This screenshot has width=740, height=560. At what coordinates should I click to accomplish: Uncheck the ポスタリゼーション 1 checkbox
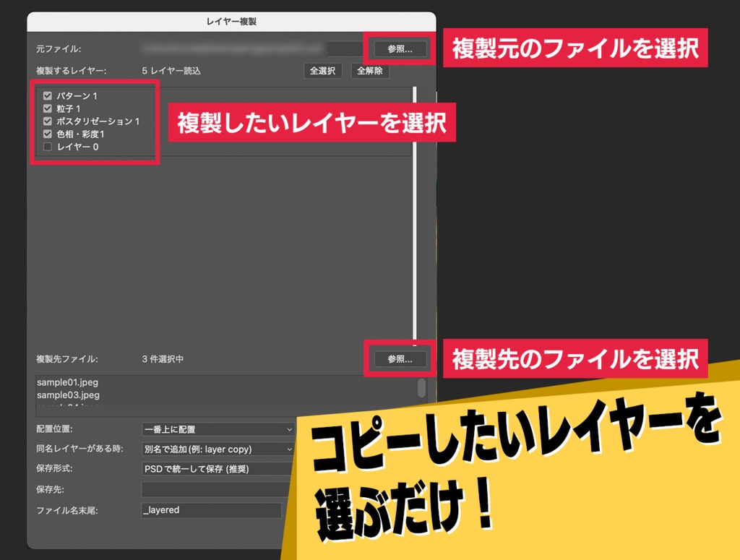47,121
